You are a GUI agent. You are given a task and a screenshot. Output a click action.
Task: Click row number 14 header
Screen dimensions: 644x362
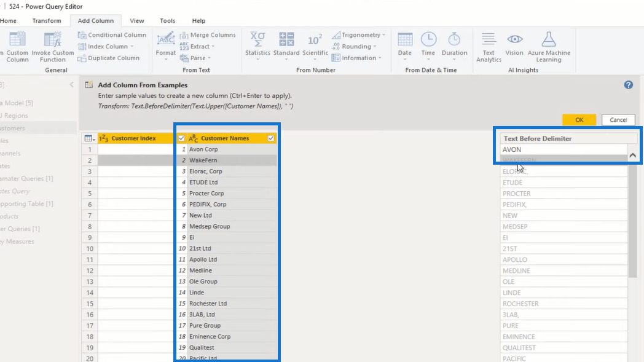(x=90, y=293)
